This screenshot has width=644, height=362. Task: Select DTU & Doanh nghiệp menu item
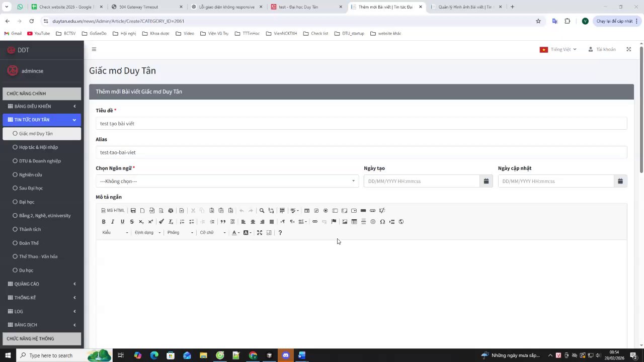point(42,161)
